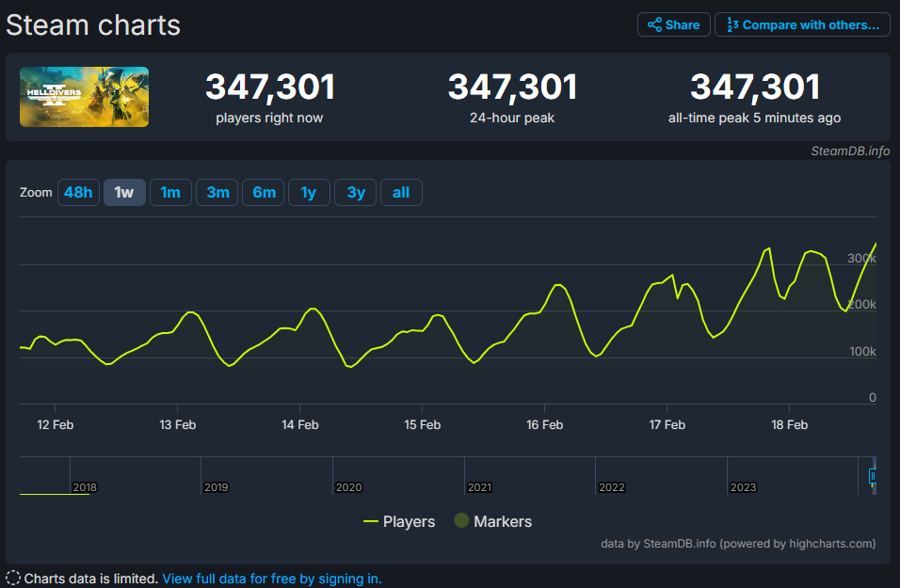Open the Helldivers 2 game thumbnail
This screenshot has height=588, width=900.
click(85, 96)
